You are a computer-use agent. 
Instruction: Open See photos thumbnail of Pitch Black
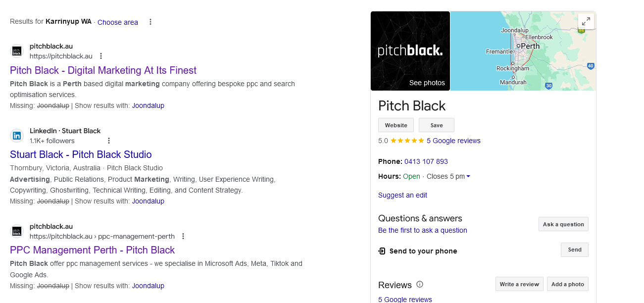410,51
